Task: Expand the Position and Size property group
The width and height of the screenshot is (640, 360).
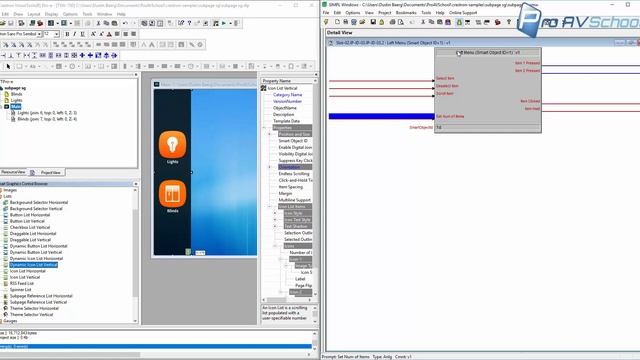Action: (269, 134)
